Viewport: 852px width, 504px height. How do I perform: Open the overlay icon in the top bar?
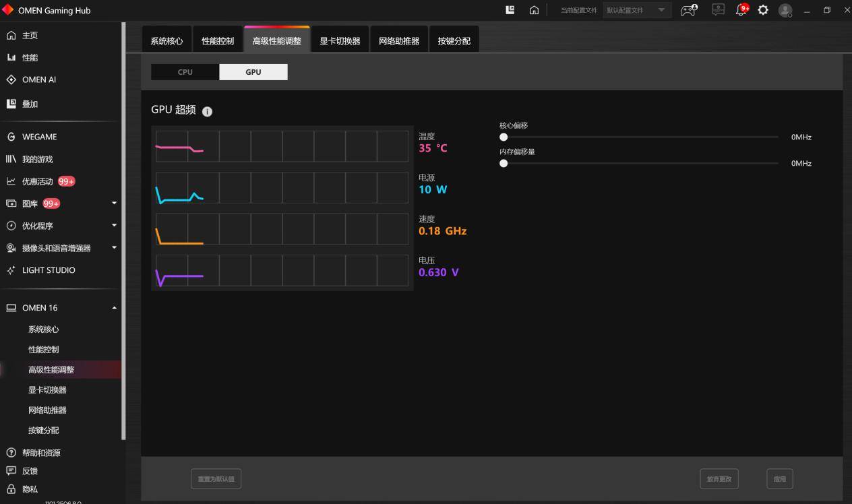(x=510, y=10)
